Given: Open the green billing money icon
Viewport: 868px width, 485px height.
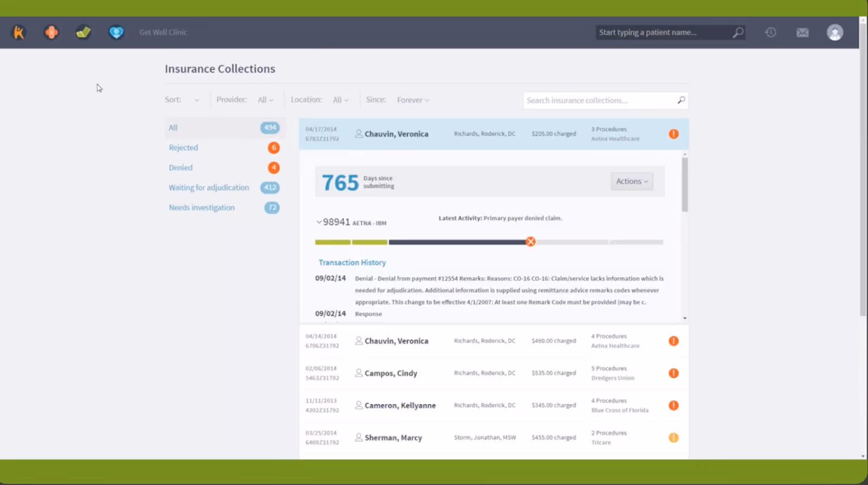Looking at the screenshot, I should click(84, 33).
